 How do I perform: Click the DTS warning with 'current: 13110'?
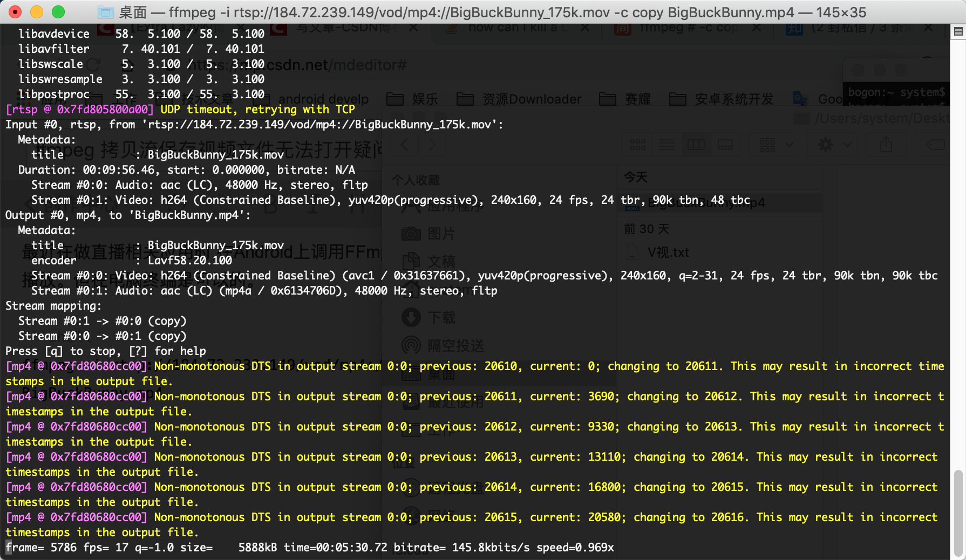pos(472,464)
